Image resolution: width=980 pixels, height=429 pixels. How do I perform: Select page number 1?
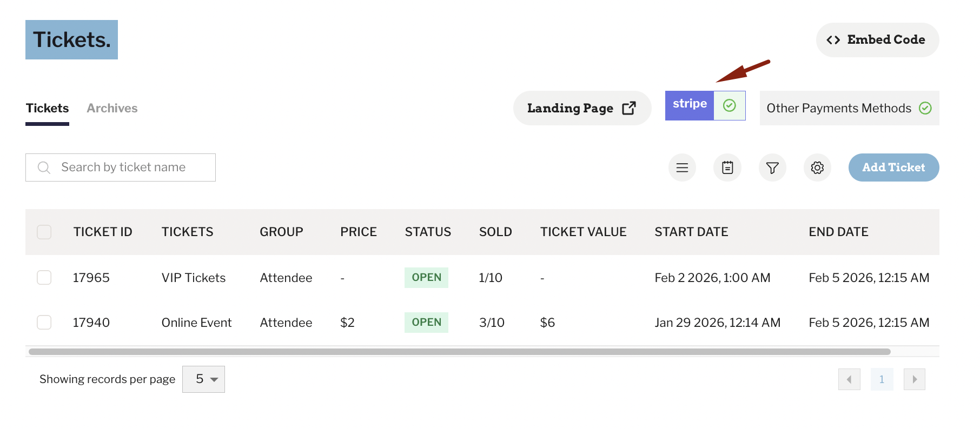point(882,379)
